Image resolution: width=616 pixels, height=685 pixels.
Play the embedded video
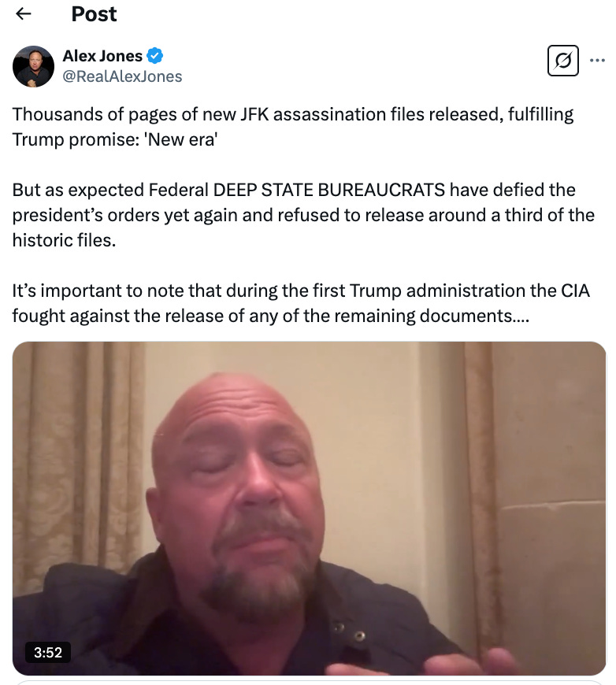point(309,509)
